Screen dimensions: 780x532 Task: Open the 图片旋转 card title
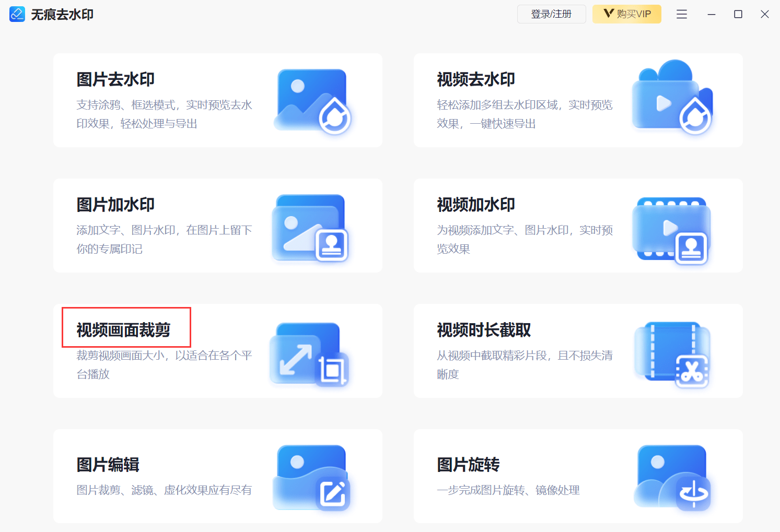[468, 465]
